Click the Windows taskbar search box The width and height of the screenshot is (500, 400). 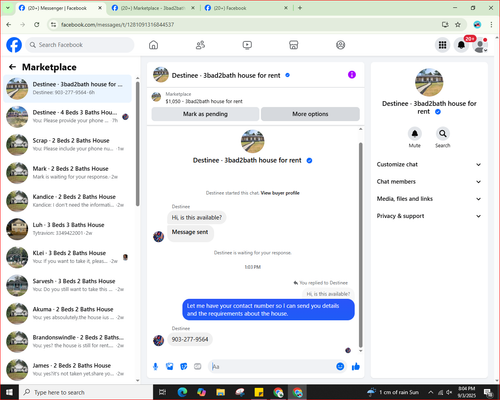click(85, 392)
